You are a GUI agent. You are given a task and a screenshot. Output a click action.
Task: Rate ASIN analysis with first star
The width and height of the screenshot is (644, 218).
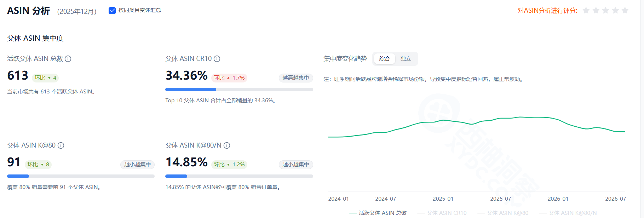(x=586, y=10)
